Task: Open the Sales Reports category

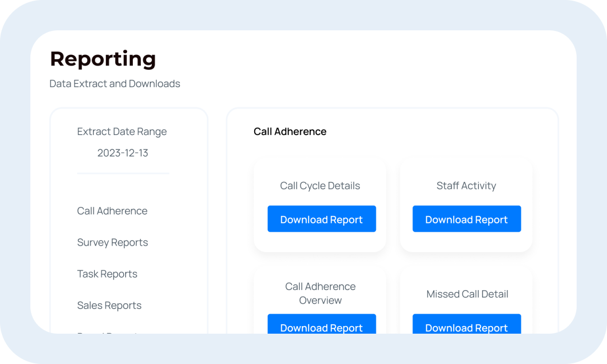Action: (x=109, y=305)
